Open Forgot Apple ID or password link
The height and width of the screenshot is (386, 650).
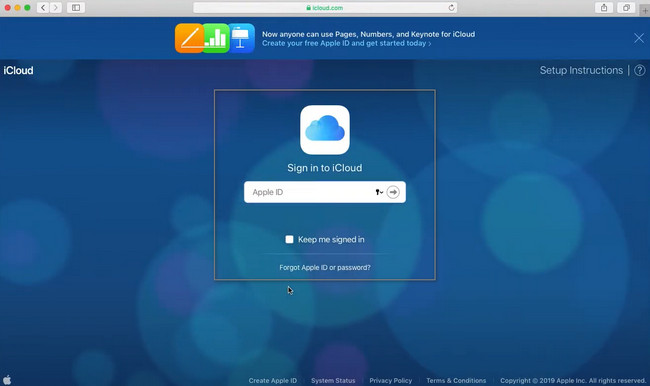pos(325,267)
